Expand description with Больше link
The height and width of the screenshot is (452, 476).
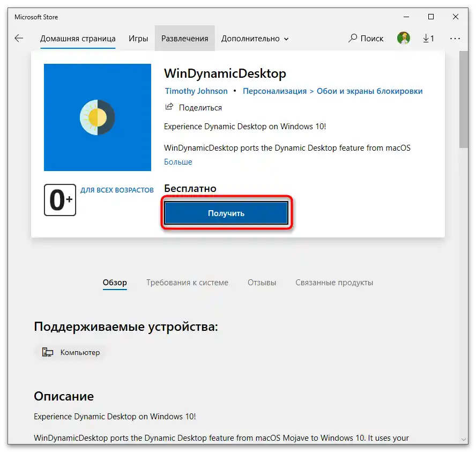click(x=178, y=162)
